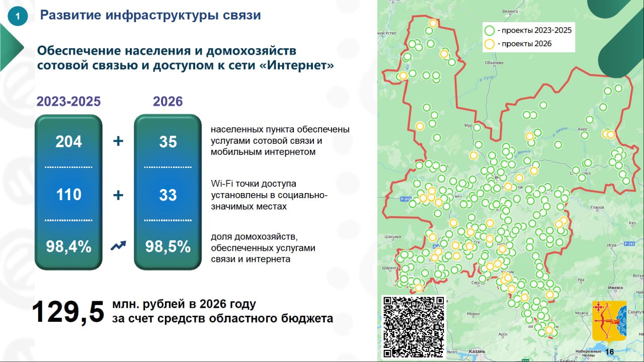Click the large "129,5" budget figure
The height and width of the screenshot is (362, 644).
pyautogui.click(x=68, y=312)
